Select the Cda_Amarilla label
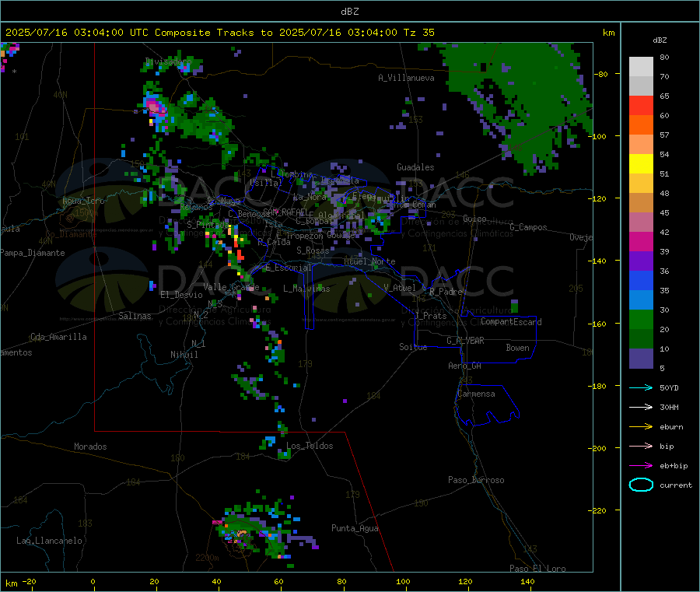The width and height of the screenshot is (700, 592). 58,337
